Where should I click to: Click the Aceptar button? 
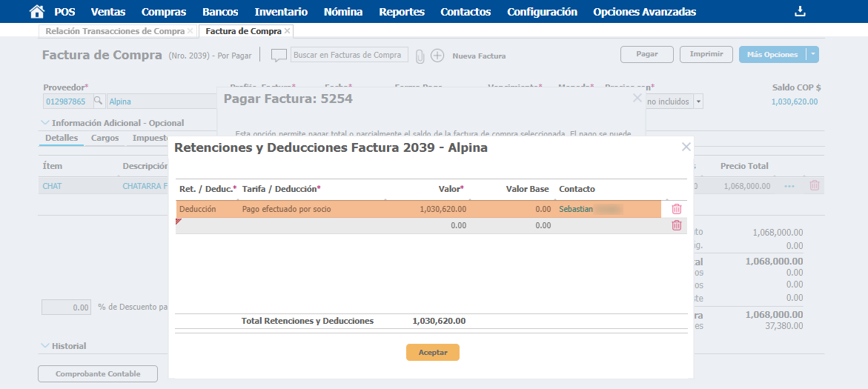point(433,353)
